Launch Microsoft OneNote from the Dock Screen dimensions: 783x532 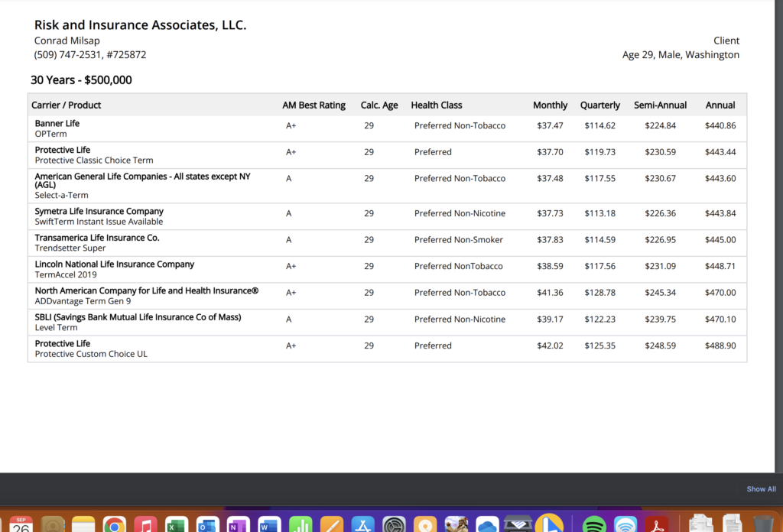click(x=239, y=525)
